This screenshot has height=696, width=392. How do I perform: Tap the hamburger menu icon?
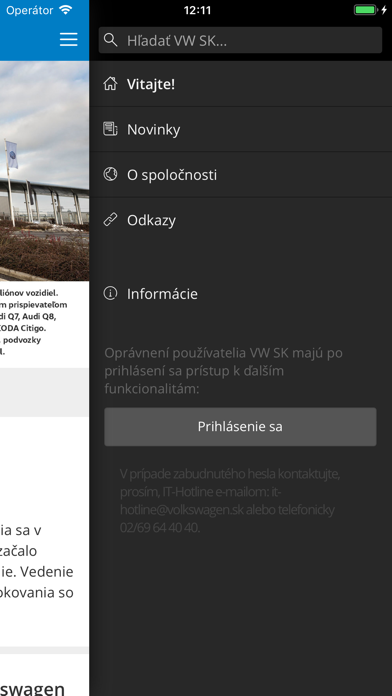click(x=69, y=40)
